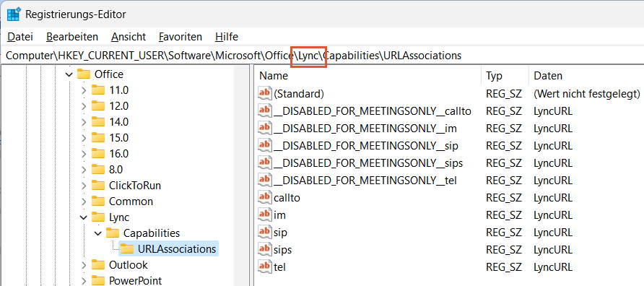Open the Datei menu
Viewport: 644px width, 286px height.
(x=20, y=37)
